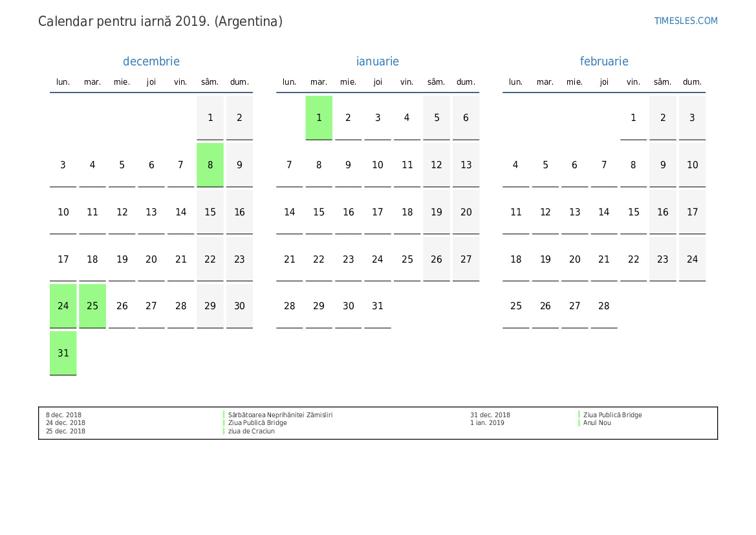The image size is (756, 535).
Task: Click the ianuarie month heading
Action: [378, 61]
